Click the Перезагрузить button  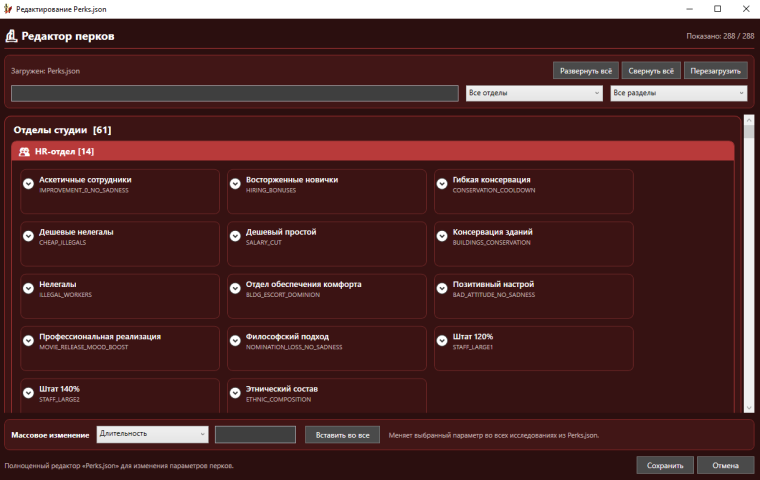pos(715,71)
